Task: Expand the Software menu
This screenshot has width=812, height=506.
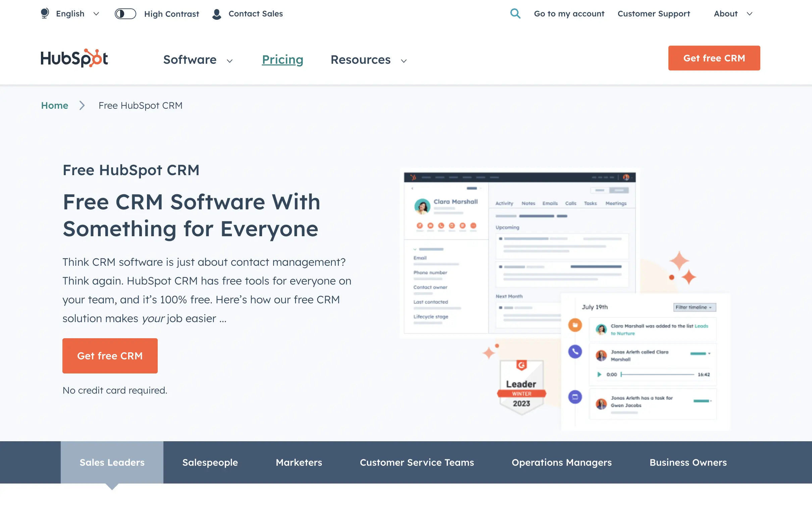Action: pyautogui.click(x=198, y=60)
